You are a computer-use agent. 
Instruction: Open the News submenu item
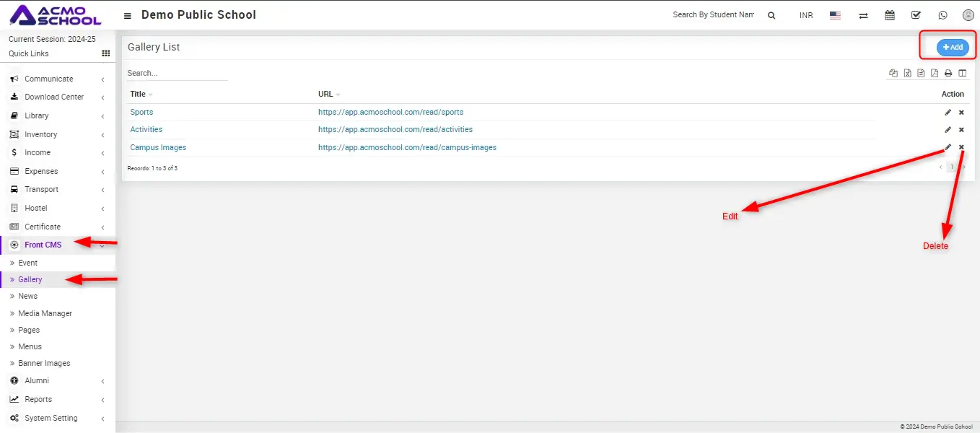coord(27,296)
